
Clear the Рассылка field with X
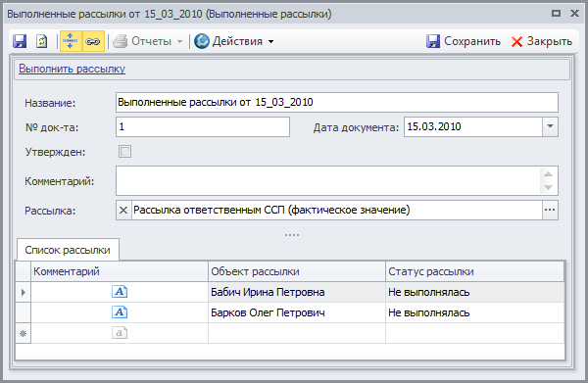[123, 210]
